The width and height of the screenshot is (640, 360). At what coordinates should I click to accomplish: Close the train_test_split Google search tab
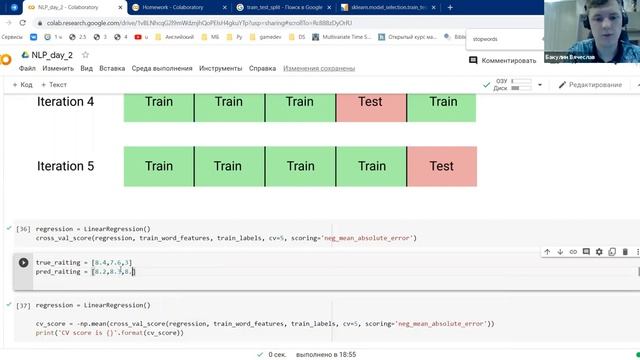(329, 7)
